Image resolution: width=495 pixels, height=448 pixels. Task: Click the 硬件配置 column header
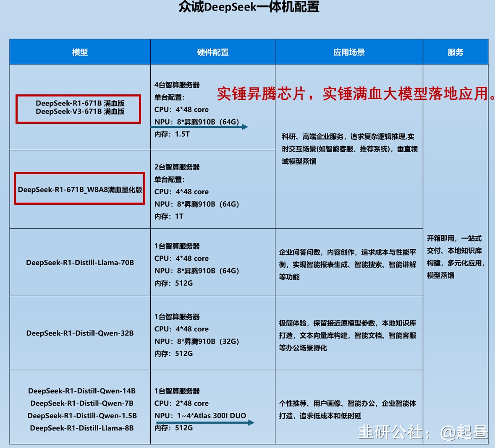[x=213, y=52]
